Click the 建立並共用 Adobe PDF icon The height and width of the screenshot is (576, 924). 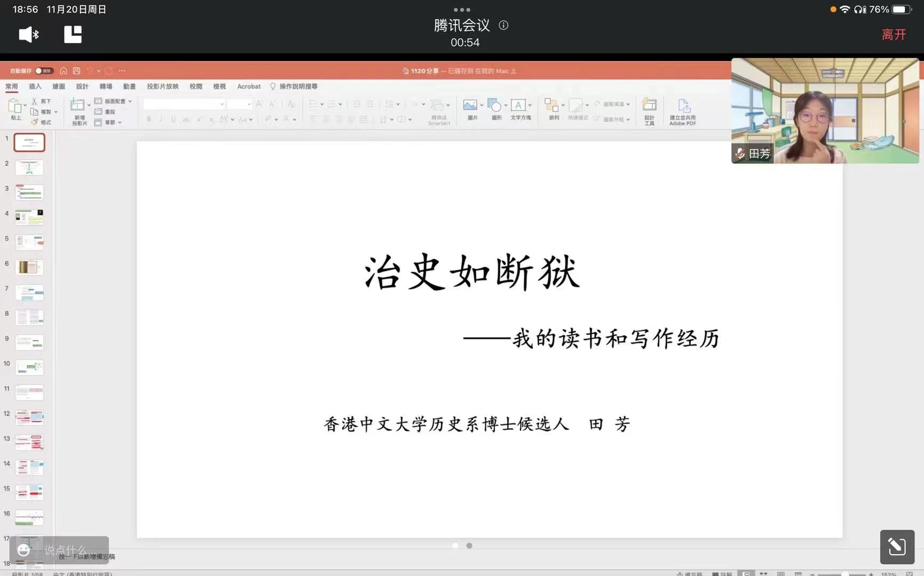click(682, 110)
